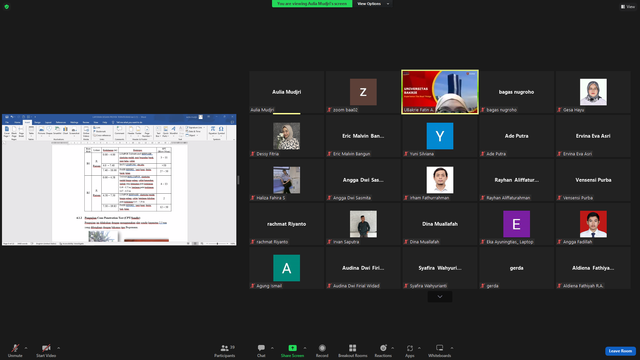This screenshot has height=360, width=640.
Task: Click the Footer icon in Word ribbon
Action: (x=138, y=131)
